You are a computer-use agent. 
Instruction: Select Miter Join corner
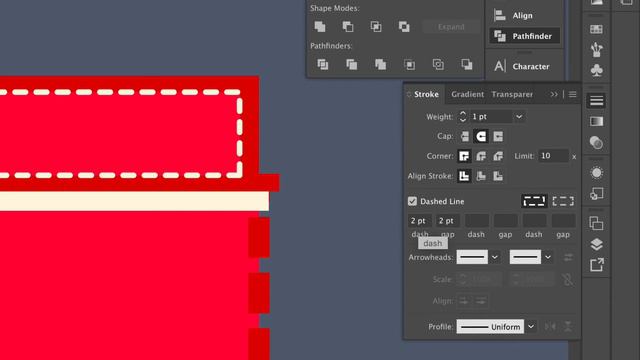[464, 156]
